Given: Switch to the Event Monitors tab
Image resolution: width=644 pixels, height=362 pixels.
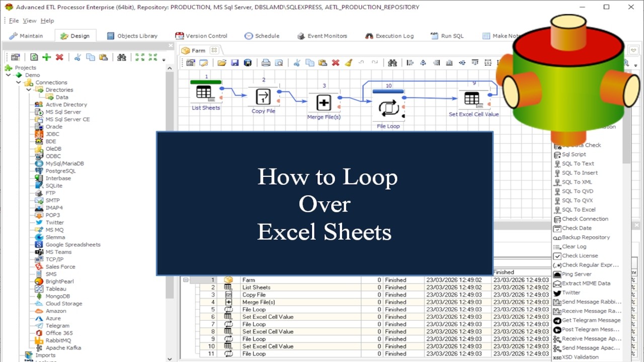Looking at the screenshot, I should (x=322, y=36).
